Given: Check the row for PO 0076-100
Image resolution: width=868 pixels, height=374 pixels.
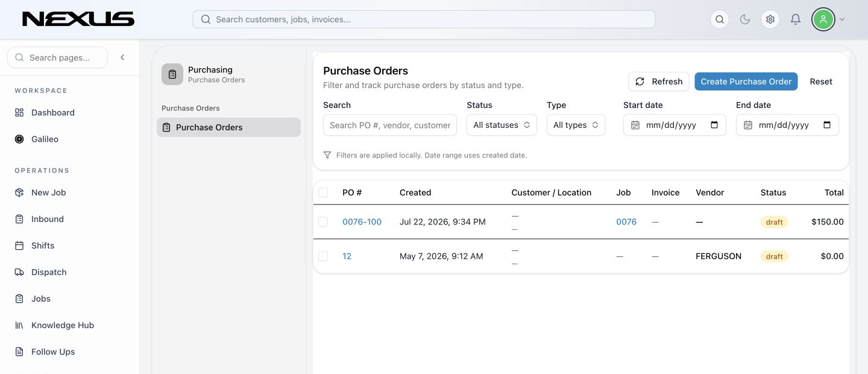Looking at the screenshot, I should (323, 222).
